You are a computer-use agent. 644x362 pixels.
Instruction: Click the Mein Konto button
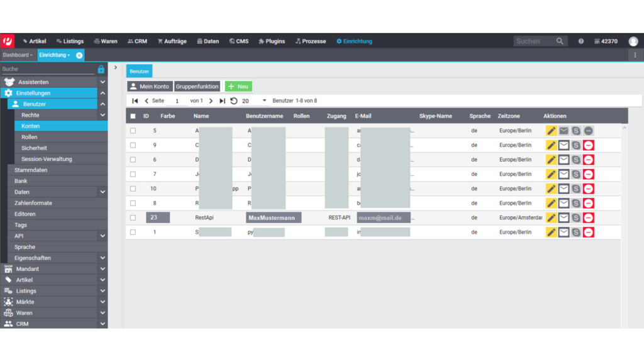click(149, 86)
